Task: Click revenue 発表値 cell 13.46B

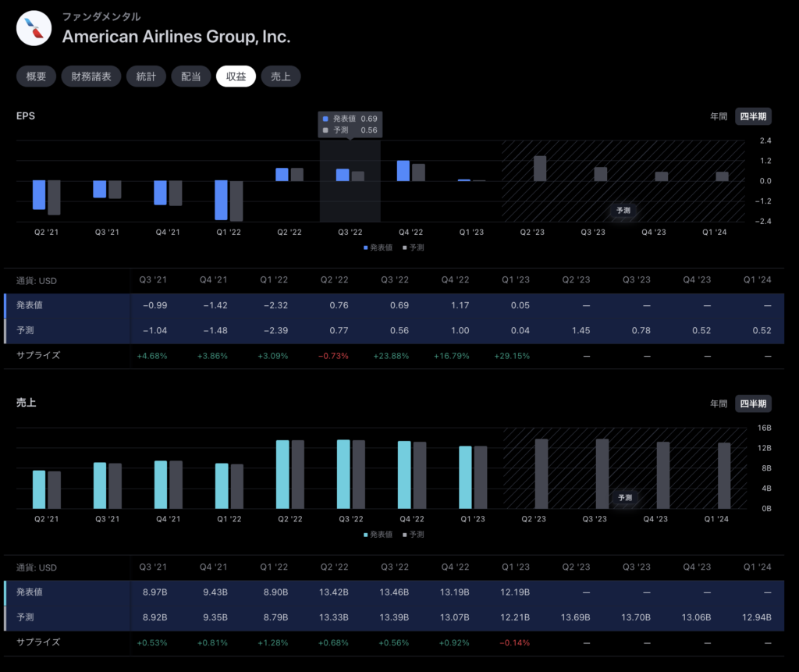Action: click(x=394, y=592)
